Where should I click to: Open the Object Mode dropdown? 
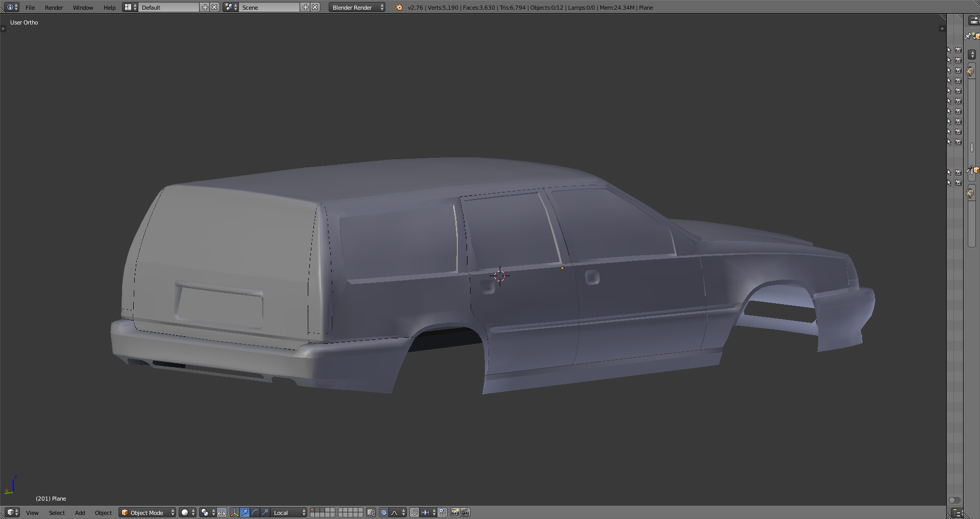147,512
